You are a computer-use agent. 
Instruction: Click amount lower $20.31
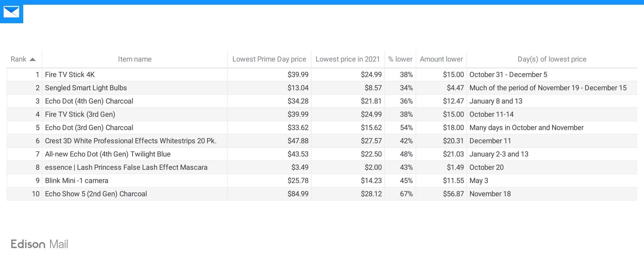pos(453,141)
